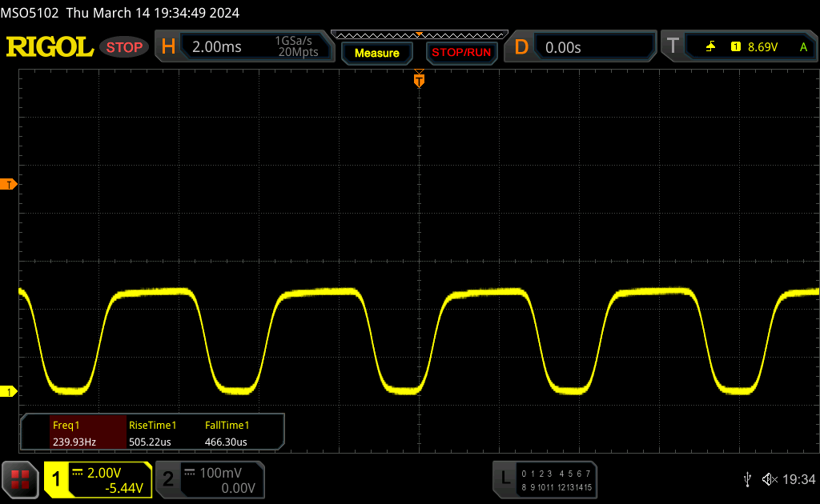Click the orange trigger position marker above grid

tap(418, 80)
